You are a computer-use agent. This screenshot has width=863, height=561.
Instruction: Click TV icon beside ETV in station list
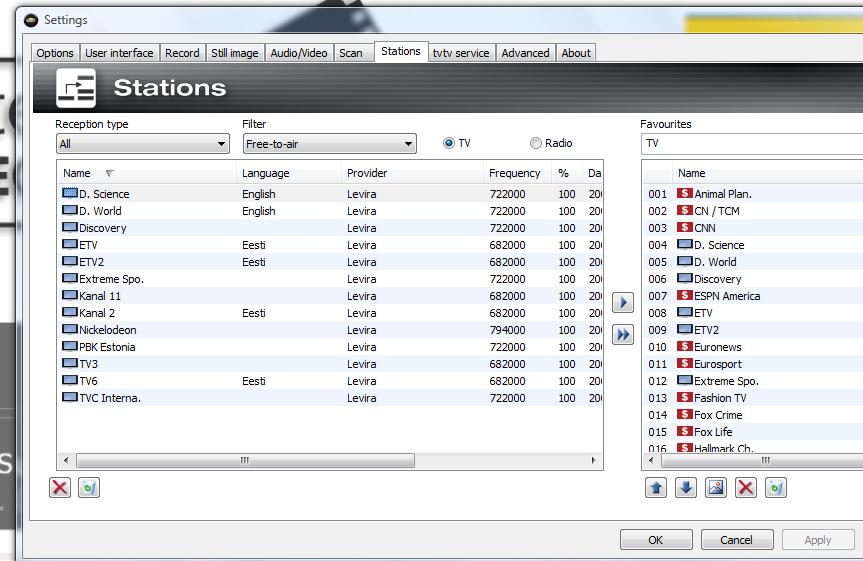(70, 244)
